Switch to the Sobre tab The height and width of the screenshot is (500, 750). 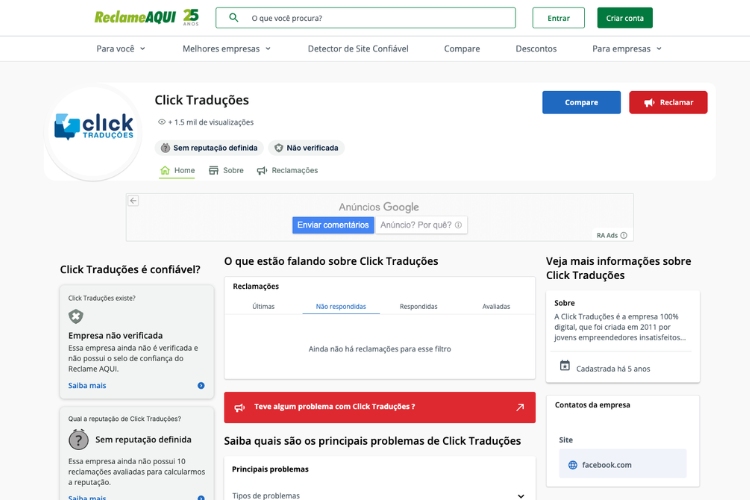(x=226, y=170)
